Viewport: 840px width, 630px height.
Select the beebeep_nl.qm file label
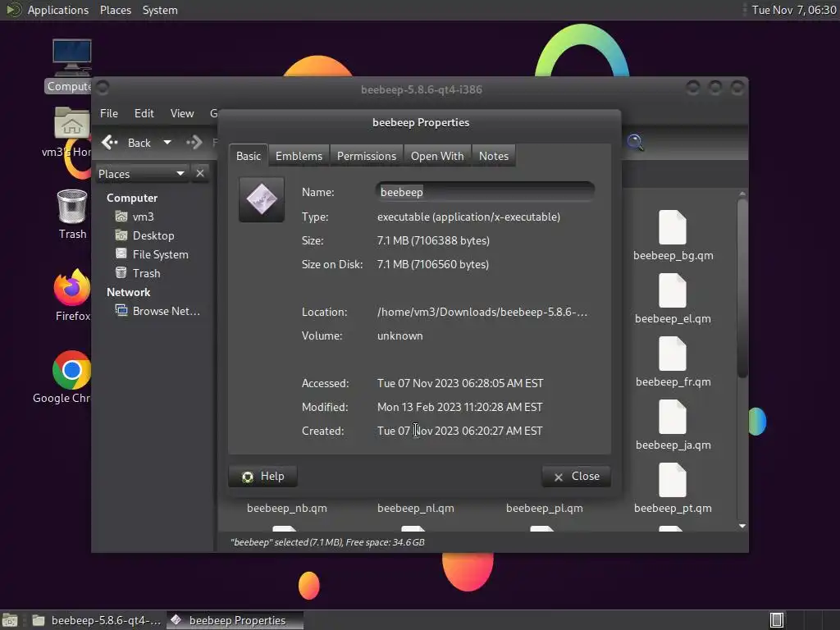click(x=415, y=508)
